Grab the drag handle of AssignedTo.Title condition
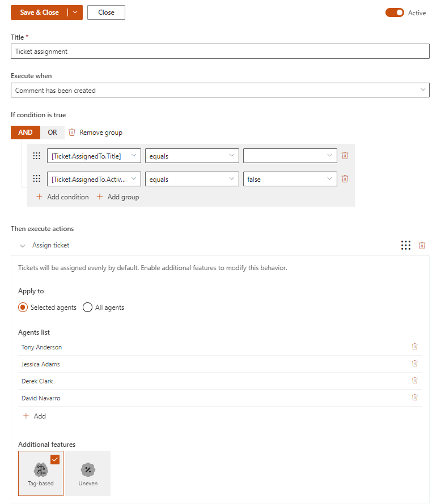Screen dimensions: 441x504 click(37, 156)
